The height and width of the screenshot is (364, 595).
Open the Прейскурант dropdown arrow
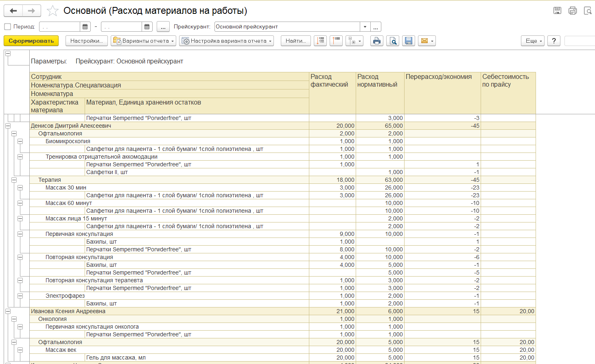click(x=365, y=27)
